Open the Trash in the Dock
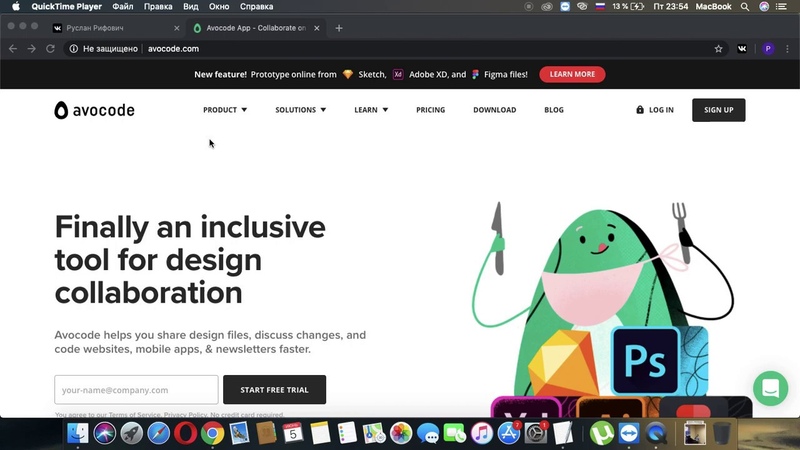Image resolution: width=800 pixels, height=450 pixels. 721,433
